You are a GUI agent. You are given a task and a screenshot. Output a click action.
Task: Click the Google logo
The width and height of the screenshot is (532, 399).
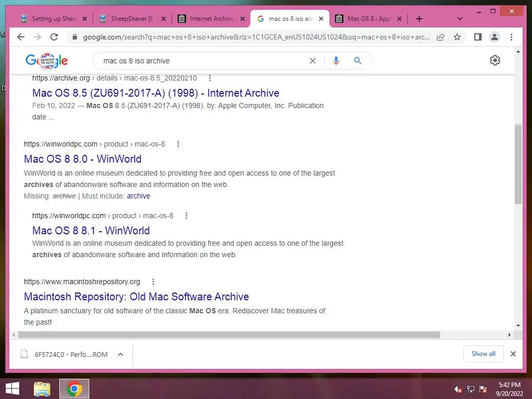coord(47,61)
